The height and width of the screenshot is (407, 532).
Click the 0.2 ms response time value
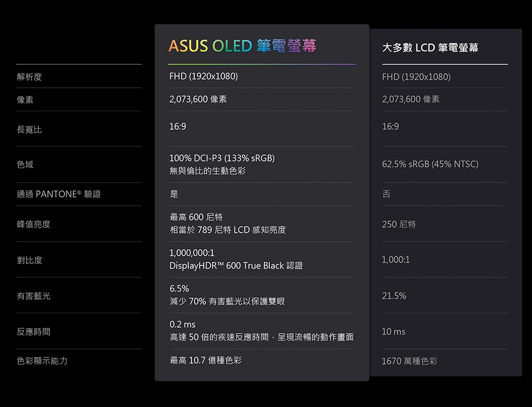(x=182, y=325)
